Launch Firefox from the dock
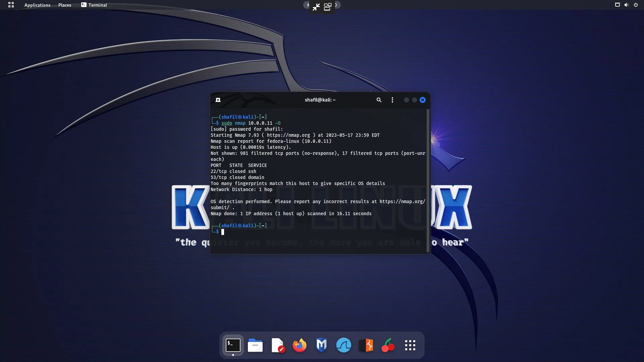644x362 pixels. 300,345
